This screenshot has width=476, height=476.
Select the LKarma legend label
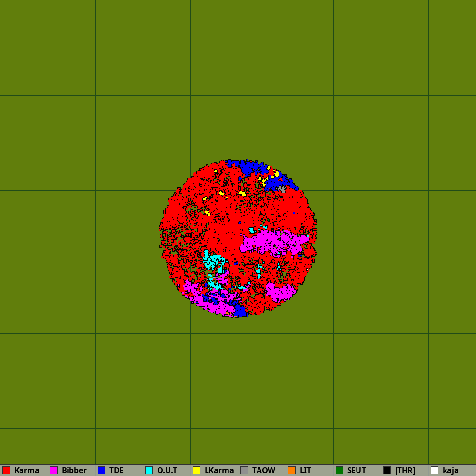(219, 471)
